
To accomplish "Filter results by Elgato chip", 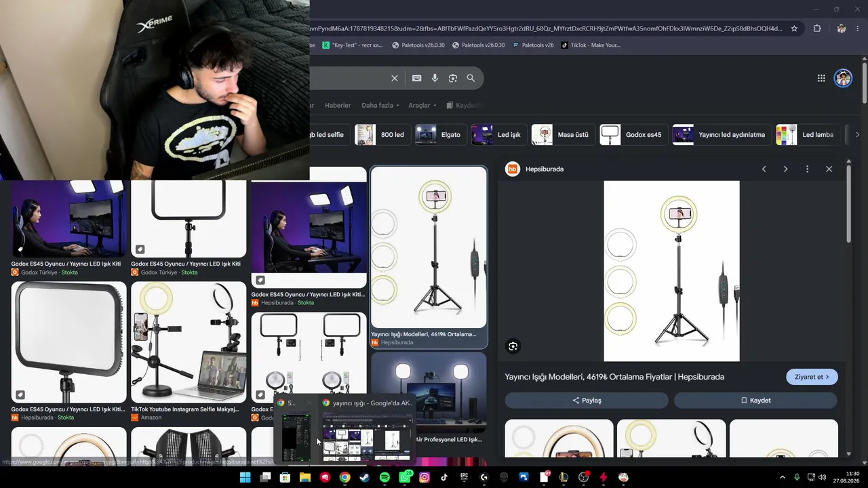I will 439,135.
